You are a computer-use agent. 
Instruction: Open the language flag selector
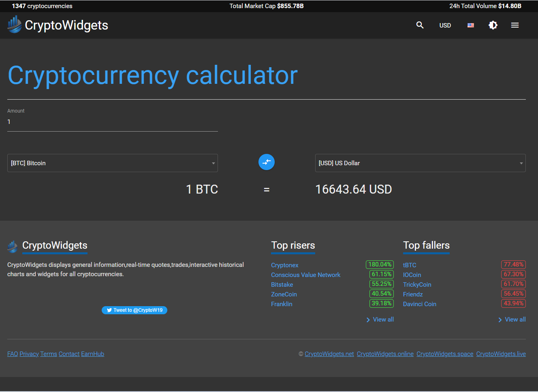pos(470,25)
